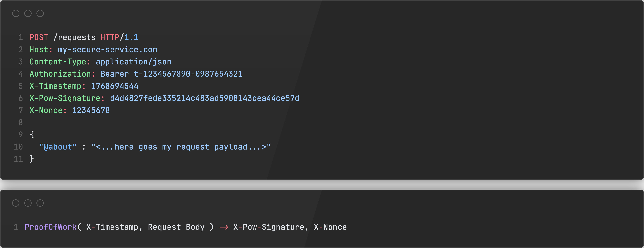Screen dimensions: 644x248
Task: Click the purple ProofOfWork function name
Action: tap(51, 227)
